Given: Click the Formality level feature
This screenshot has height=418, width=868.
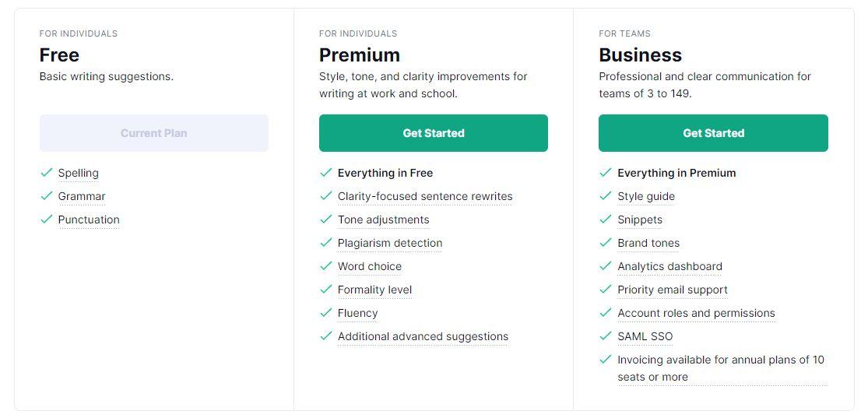Looking at the screenshot, I should click(x=374, y=290).
